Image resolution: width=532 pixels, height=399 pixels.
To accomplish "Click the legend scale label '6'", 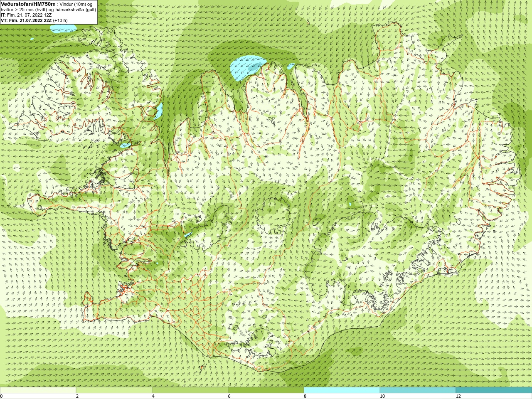I will pyautogui.click(x=229, y=396).
